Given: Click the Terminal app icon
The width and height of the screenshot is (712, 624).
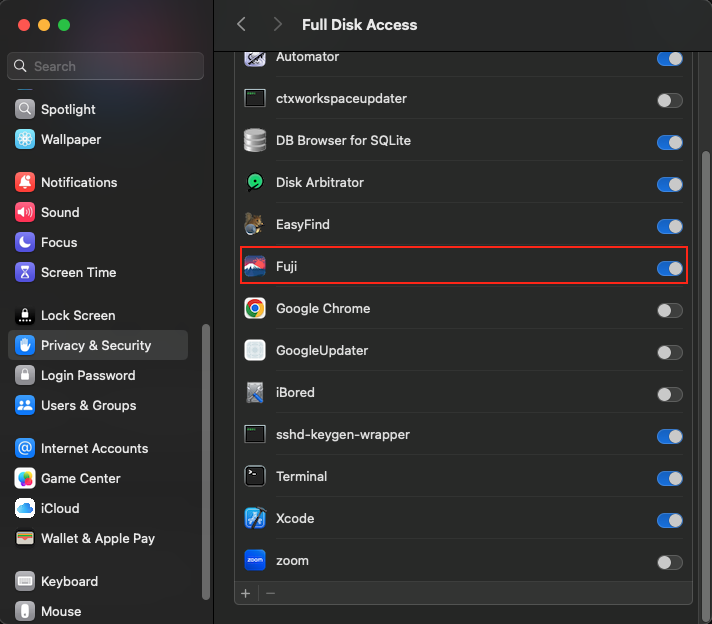Looking at the screenshot, I should point(255,477).
